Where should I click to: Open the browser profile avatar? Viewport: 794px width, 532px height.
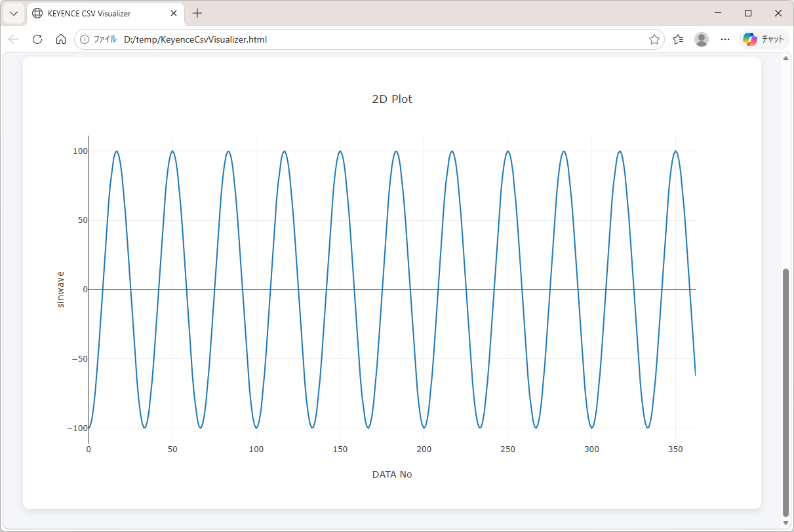point(702,39)
